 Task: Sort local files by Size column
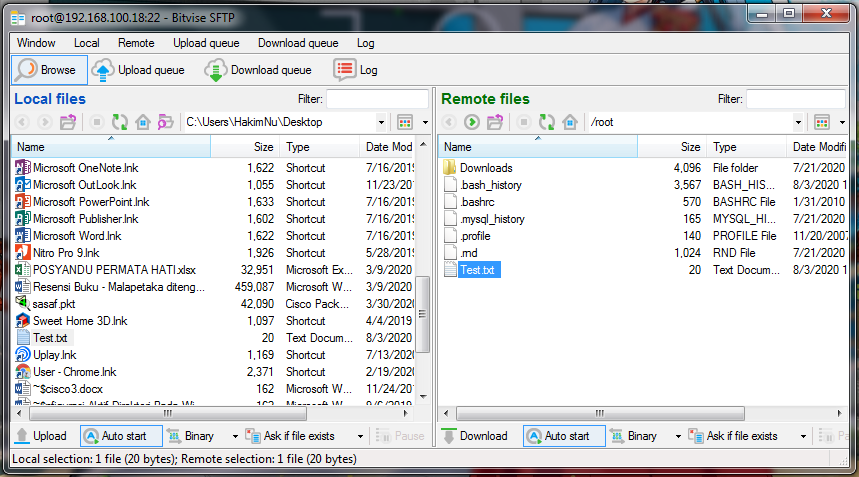point(245,147)
